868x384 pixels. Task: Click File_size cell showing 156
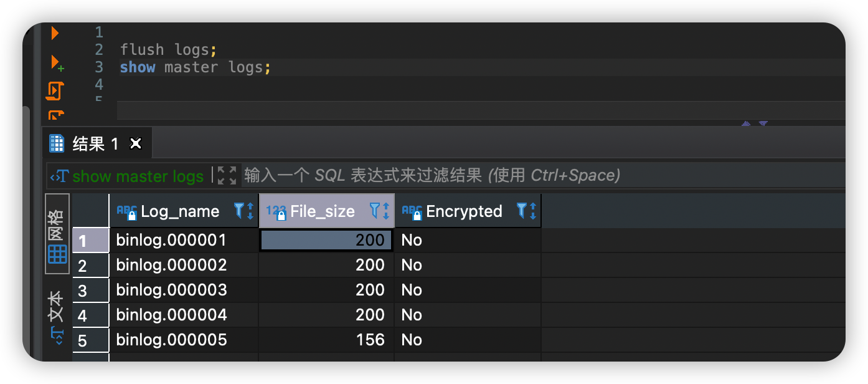[x=326, y=340]
